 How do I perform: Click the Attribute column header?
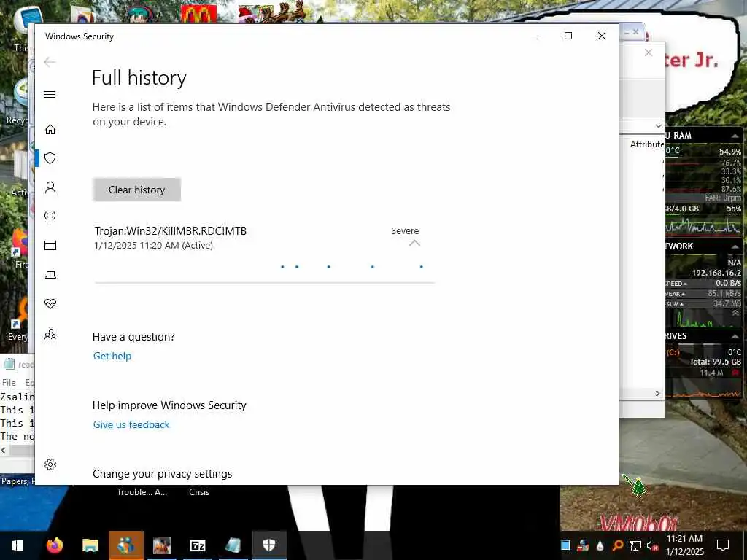[x=646, y=144]
